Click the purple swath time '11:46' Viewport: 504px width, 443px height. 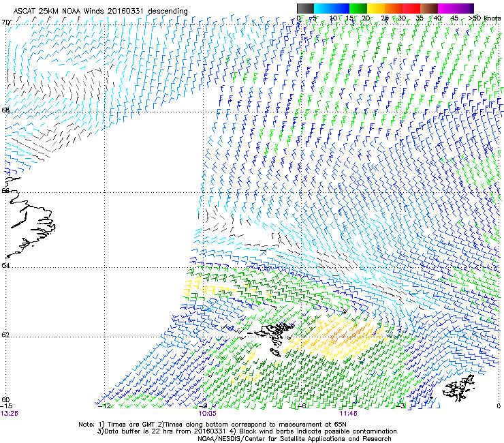pyautogui.click(x=348, y=414)
